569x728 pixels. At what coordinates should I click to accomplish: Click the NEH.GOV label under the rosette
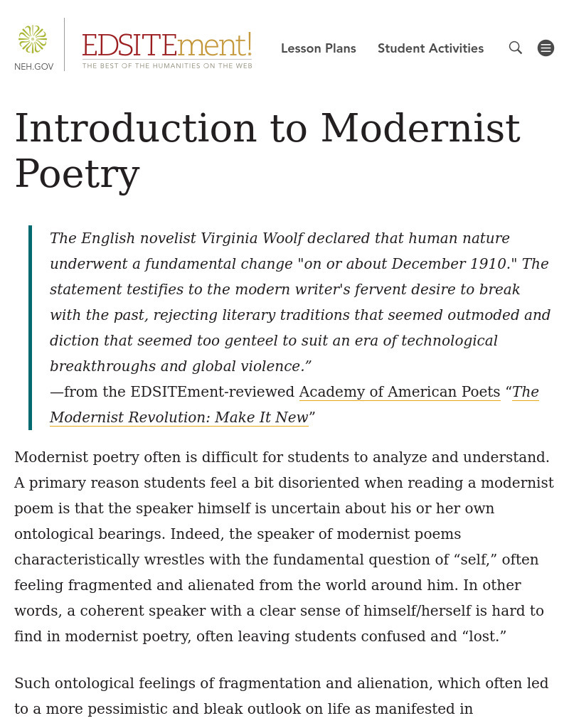[33, 67]
